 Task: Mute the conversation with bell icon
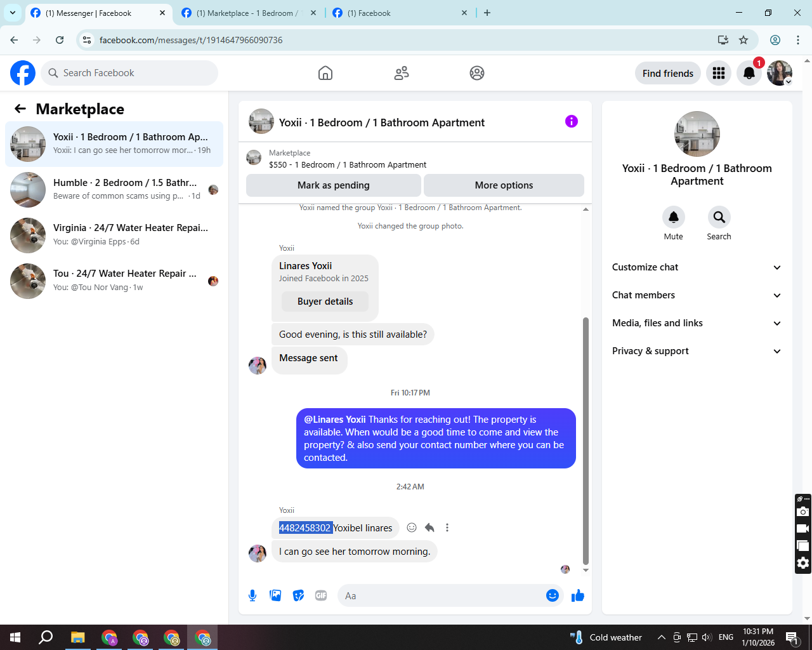[674, 217]
